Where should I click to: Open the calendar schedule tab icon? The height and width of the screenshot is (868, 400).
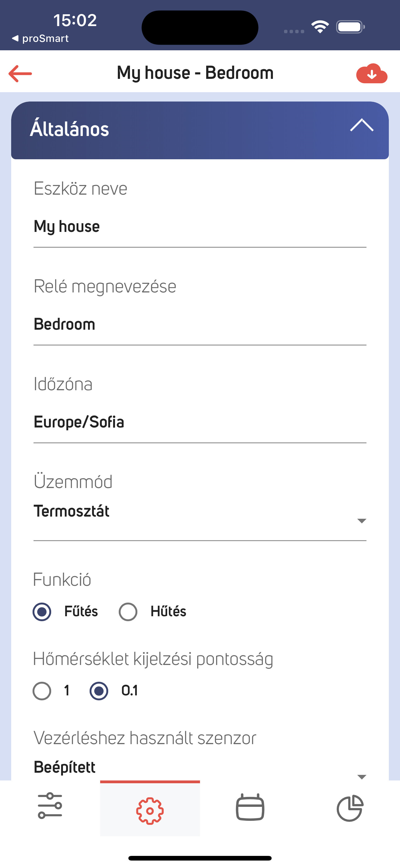click(250, 807)
